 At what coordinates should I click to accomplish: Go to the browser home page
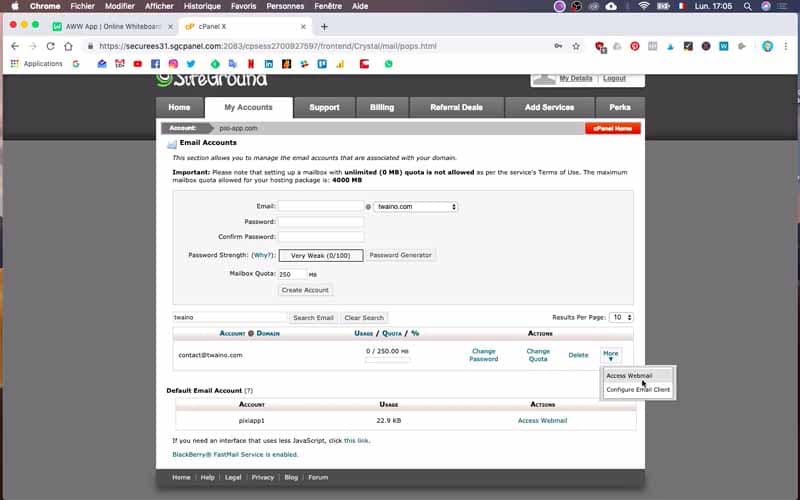68,46
